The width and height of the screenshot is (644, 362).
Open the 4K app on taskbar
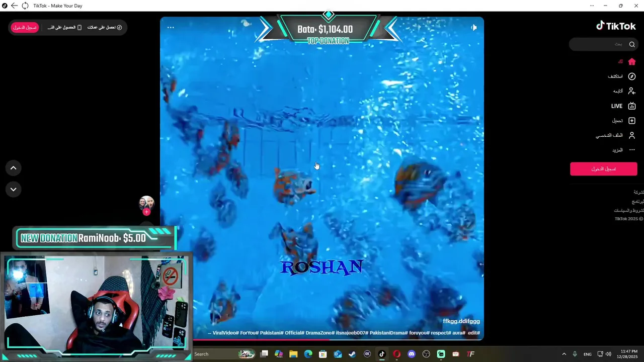point(367,354)
